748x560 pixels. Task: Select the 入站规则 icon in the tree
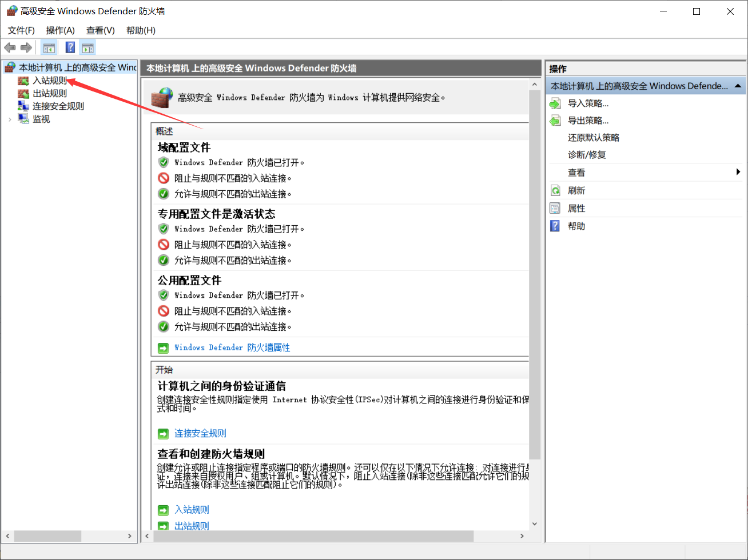[x=23, y=80]
